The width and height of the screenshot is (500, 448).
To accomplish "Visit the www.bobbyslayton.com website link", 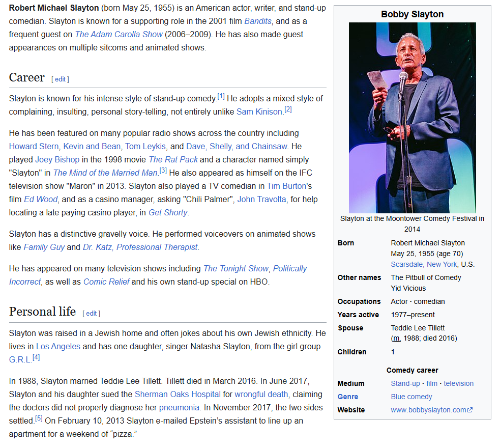I will pyautogui.click(x=428, y=410).
